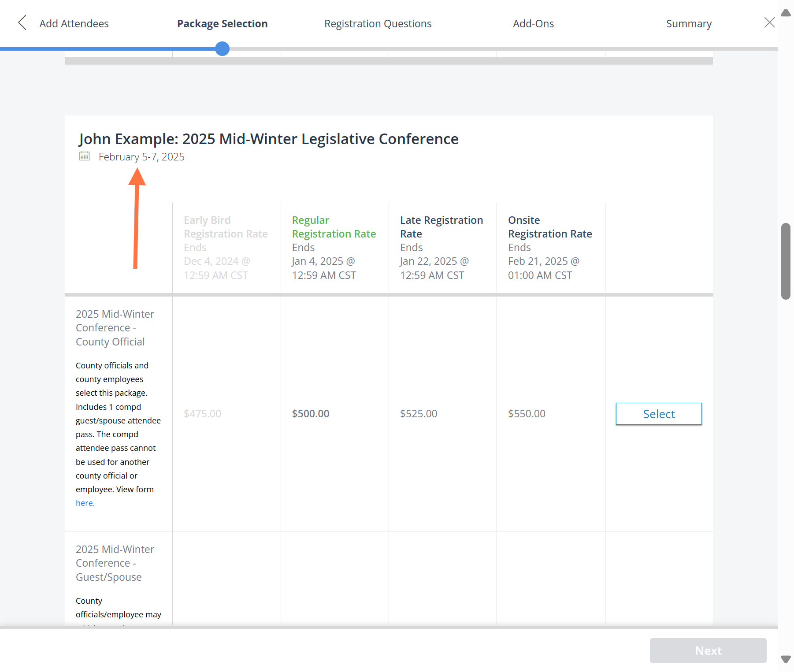The height and width of the screenshot is (672, 794).
Task: Click the Guest/Spouse package name
Action: (115, 563)
